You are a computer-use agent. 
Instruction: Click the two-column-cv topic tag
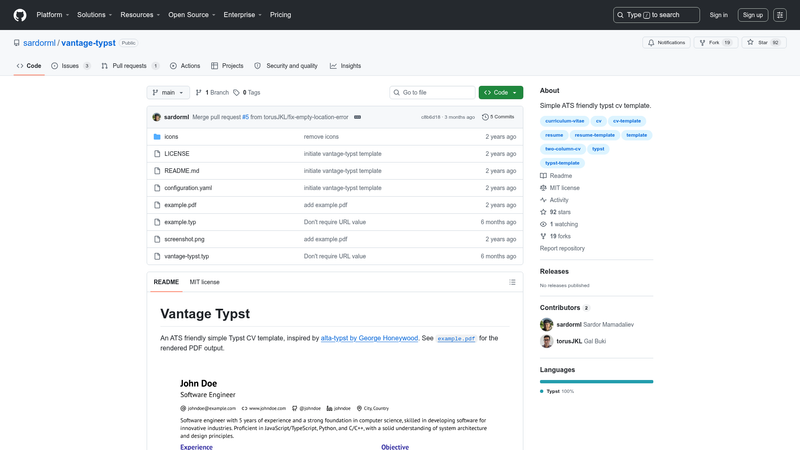tap(563, 149)
